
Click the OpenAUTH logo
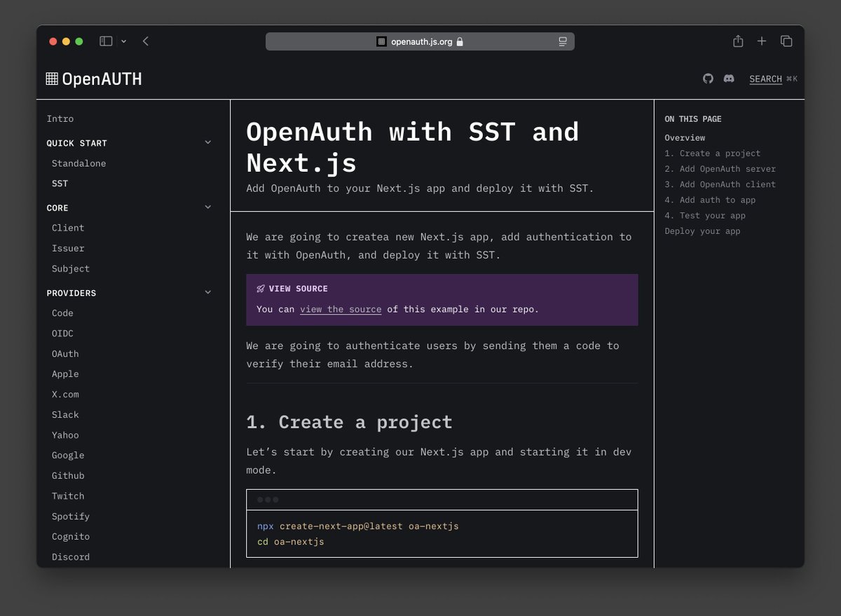click(x=94, y=78)
